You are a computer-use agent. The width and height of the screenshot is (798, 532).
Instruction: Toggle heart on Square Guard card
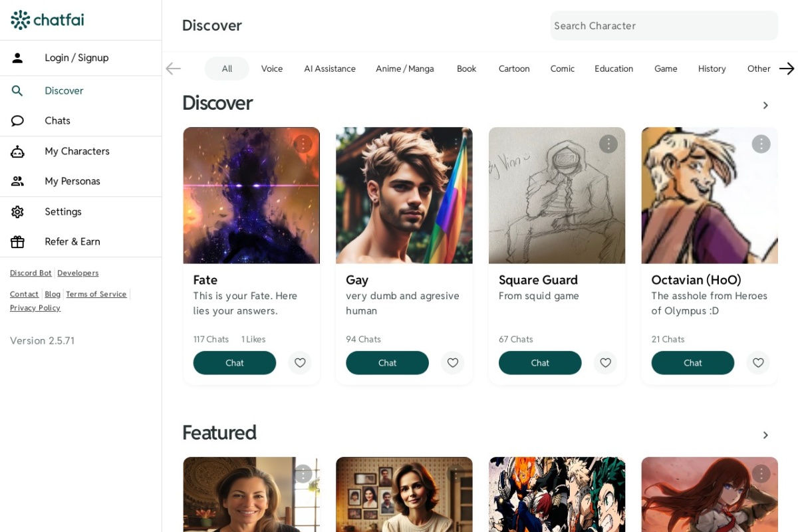pyautogui.click(x=605, y=363)
